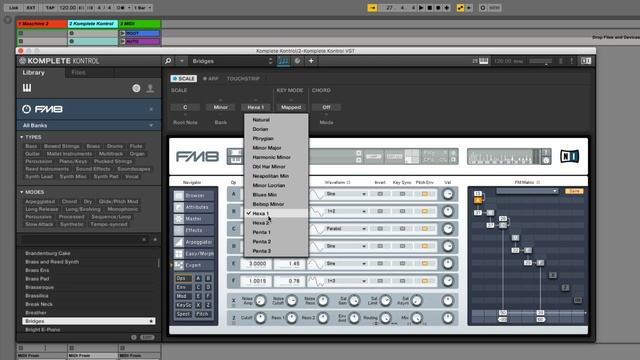Open the Attributes page in FM8 Navigator
Screen dimensions: 640x360
coord(194,207)
